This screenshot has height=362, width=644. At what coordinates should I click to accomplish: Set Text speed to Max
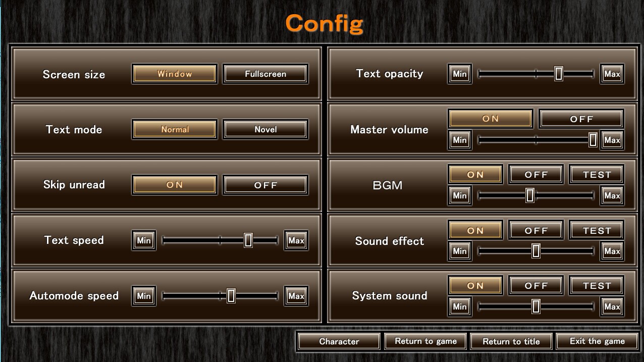click(x=296, y=240)
